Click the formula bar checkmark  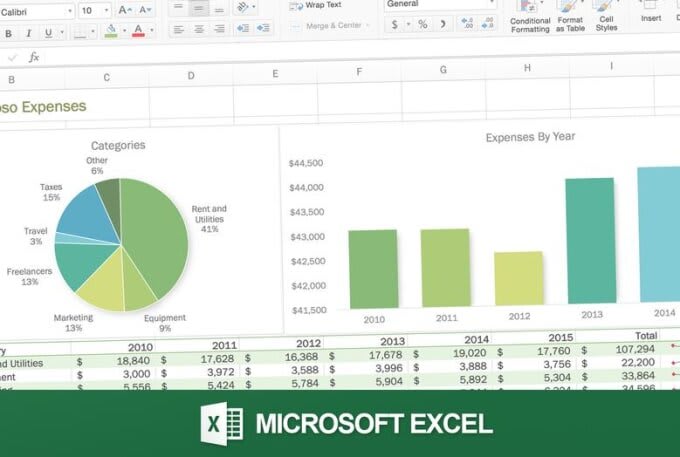pos(12,58)
